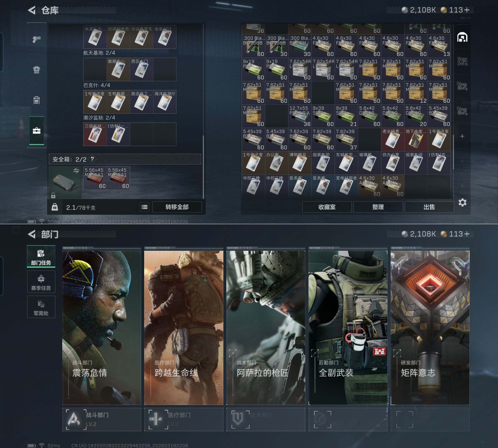Expand a new stash slot with plus

(x=462, y=136)
